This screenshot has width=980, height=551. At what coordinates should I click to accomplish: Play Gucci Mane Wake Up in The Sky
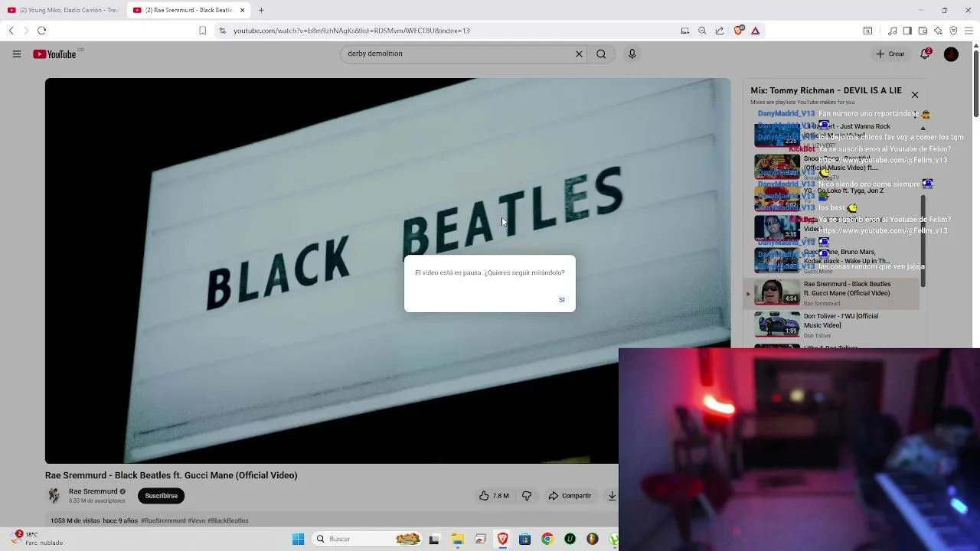click(x=831, y=261)
